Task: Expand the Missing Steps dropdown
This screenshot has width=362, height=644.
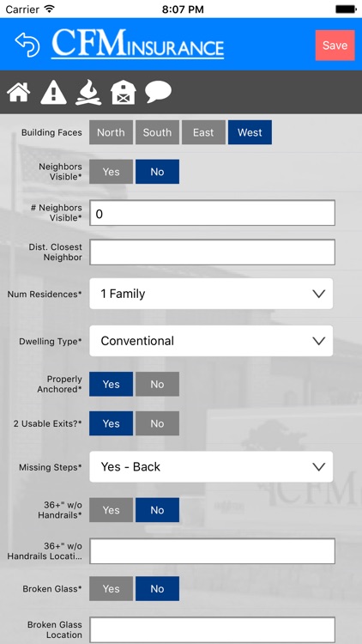Action: 211,466
